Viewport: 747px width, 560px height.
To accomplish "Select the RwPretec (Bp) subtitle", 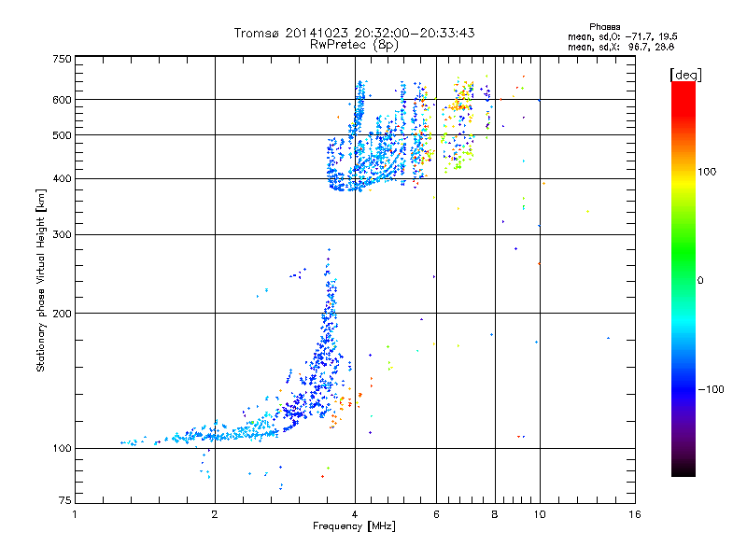I will 354,44.
